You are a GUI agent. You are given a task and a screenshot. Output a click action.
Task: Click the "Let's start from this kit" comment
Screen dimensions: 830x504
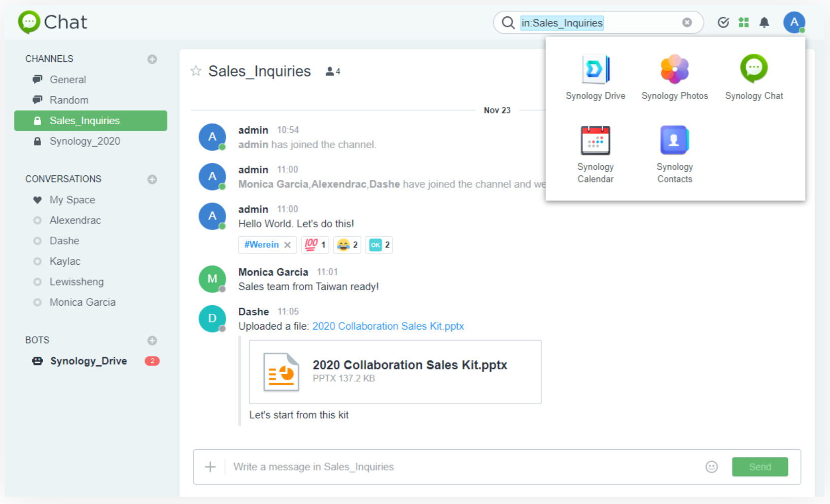[x=299, y=415]
